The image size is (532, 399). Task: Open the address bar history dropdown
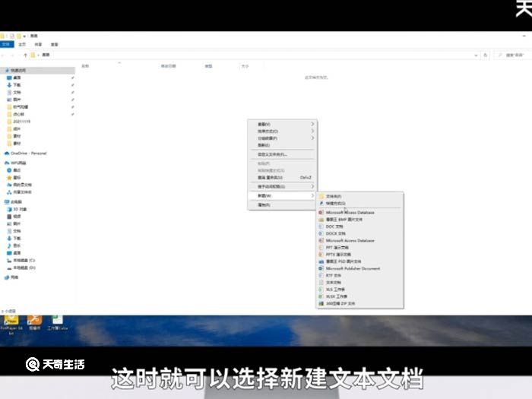476,55
